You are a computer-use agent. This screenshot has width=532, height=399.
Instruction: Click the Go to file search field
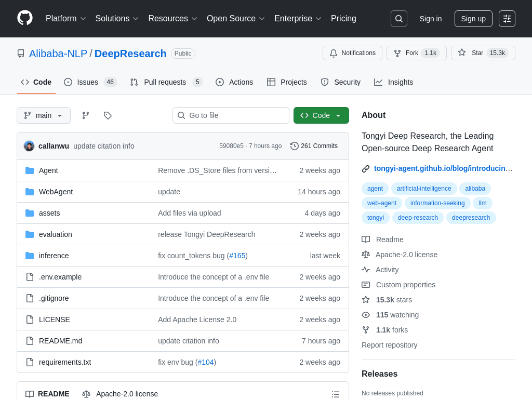(231, 115)
